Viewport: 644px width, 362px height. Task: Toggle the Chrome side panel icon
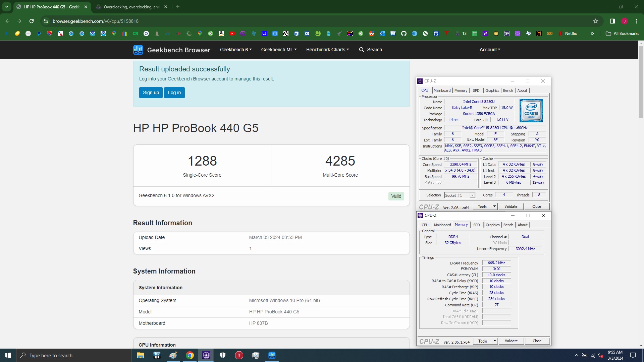(x=612, y=21)
